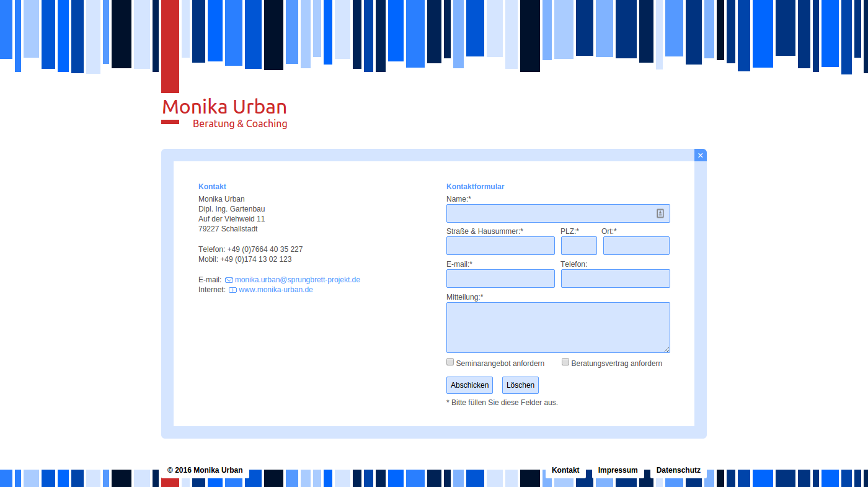Focus the PLZ input field

click(x=579, y=246)
